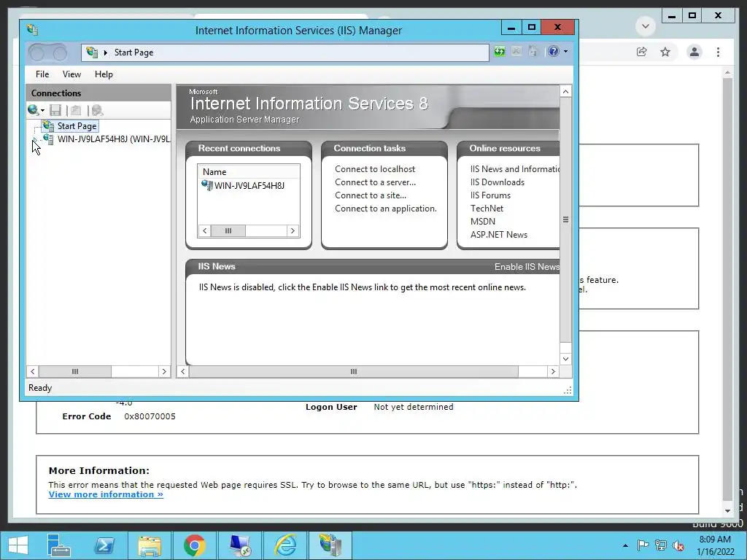
Task: Click the Delete Connection icon in Connections
Action: (x=97, y=111)
